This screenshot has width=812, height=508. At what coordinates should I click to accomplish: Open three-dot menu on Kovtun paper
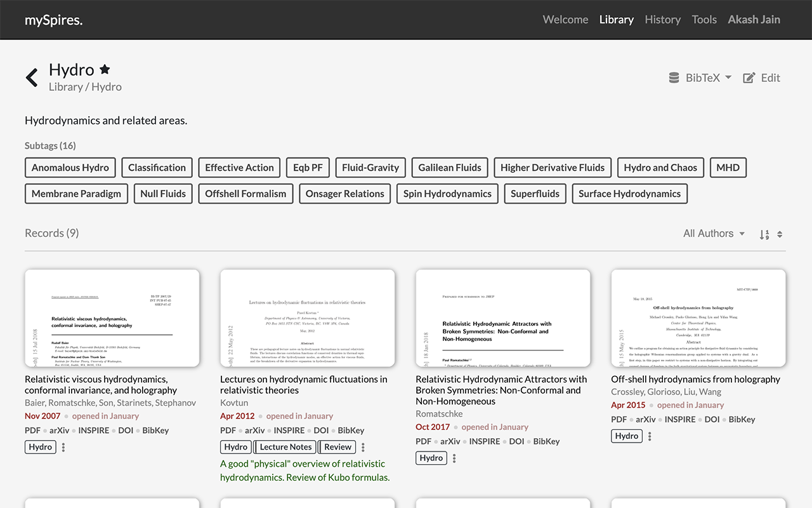[363, 447]
